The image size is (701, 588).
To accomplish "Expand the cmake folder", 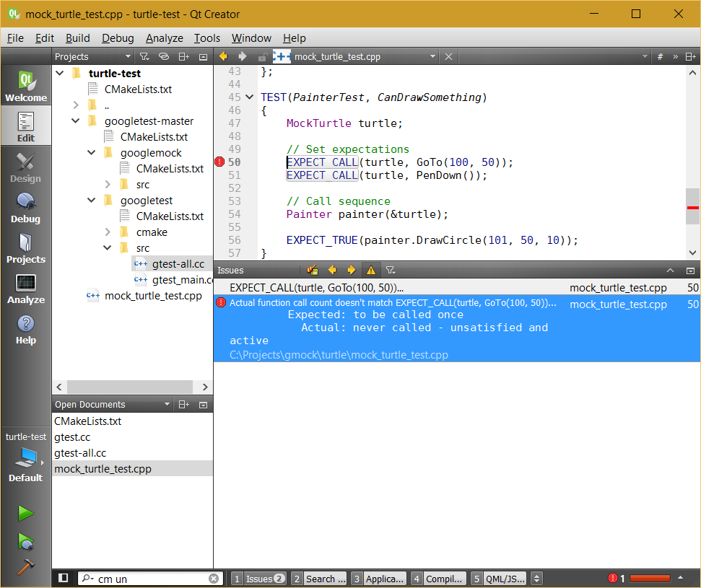I will click(x=108, y=232).
